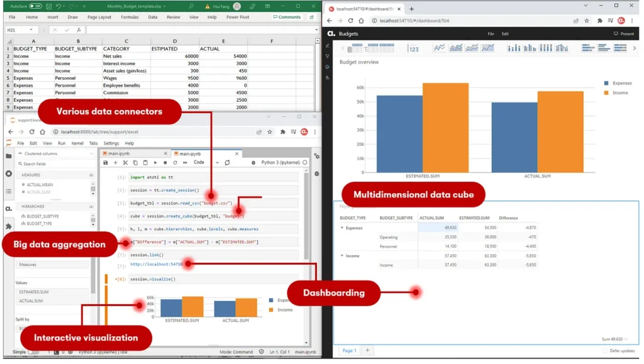Open the Search magnifier in Excel title bar
Image resolution: width=644 pixels, height=364 pixels.
[x=191, y=6]
